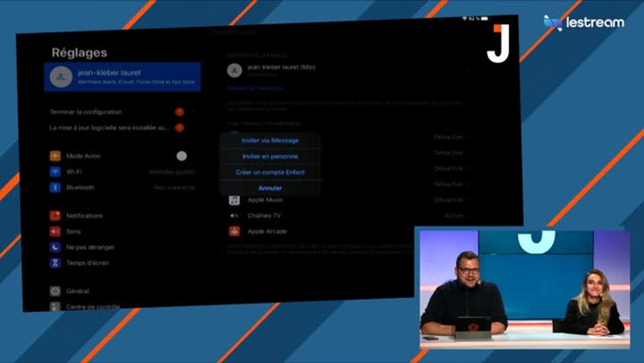The image size is (644, 363).
Task: Open the "La mise à jour logicielle" row
Action: click(x=122, y=128)
